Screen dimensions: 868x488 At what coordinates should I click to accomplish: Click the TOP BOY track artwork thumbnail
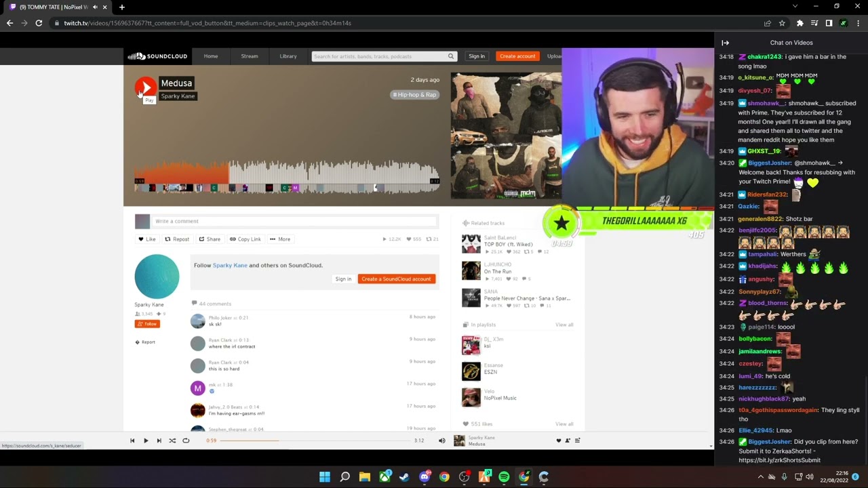click(x=471, y=244)
